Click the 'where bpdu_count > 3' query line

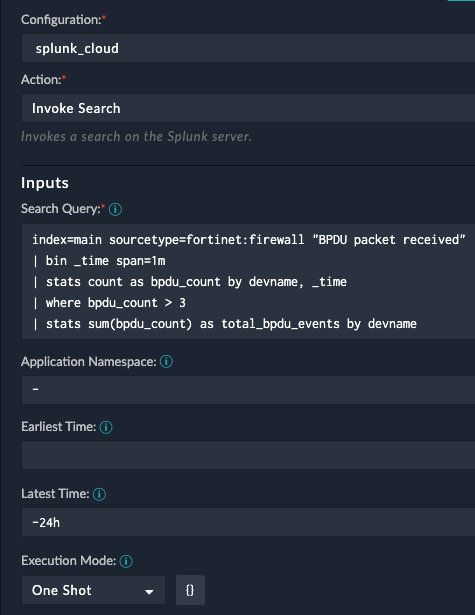click(109, 303)
